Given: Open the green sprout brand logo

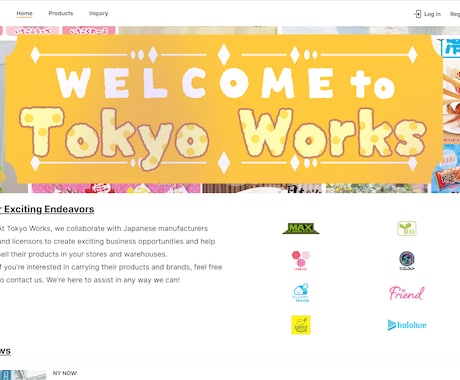Looking at the screenshot, I should (x=407, y=228).
